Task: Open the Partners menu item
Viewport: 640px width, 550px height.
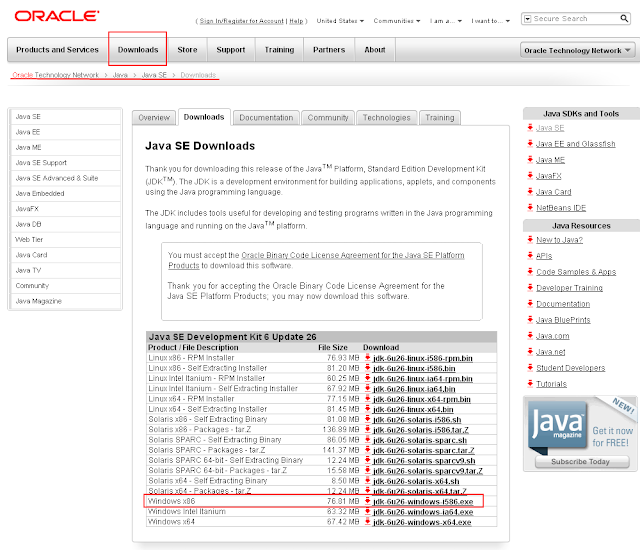Action: click(x=329, y=50)
